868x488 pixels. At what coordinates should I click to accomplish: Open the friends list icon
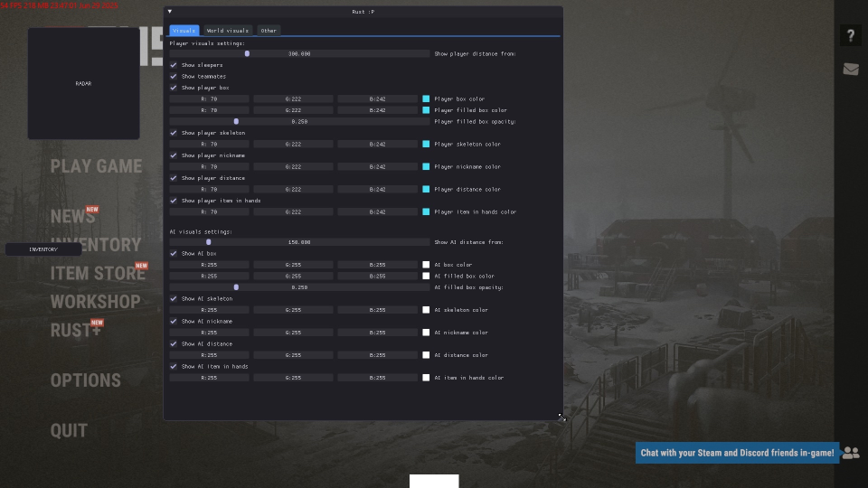(x=851, y=453)
